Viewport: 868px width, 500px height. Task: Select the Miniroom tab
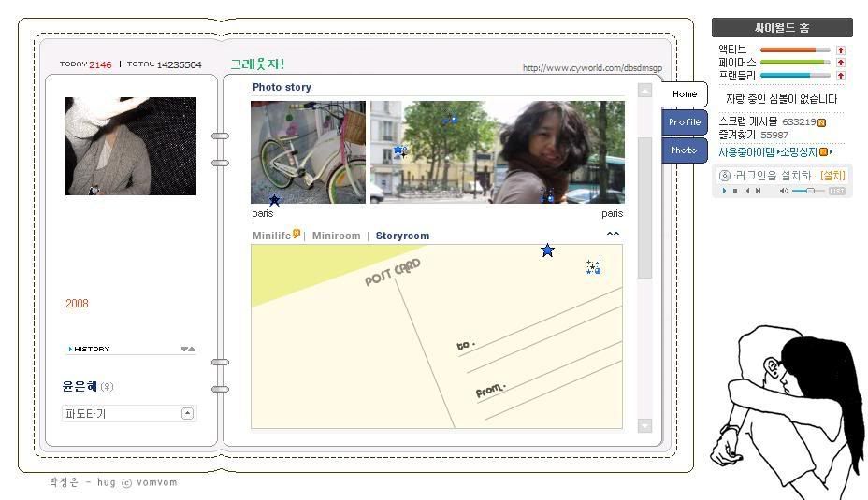point(336,236)
